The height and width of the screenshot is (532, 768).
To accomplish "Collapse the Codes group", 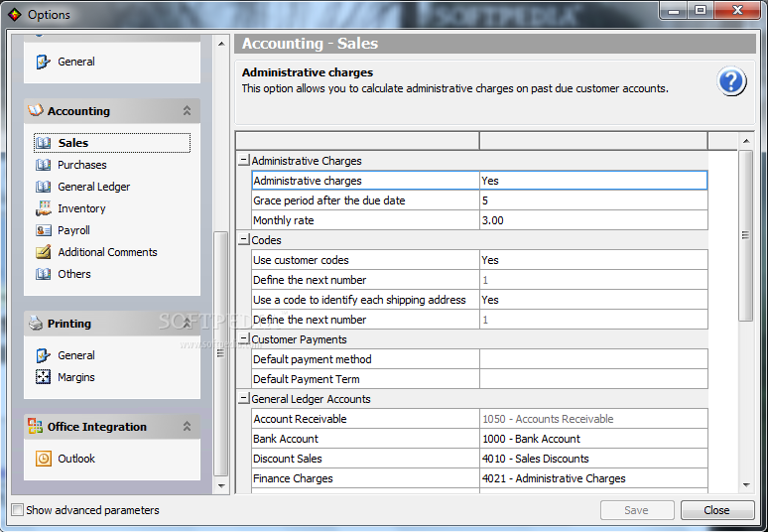I will coord(243,239).
